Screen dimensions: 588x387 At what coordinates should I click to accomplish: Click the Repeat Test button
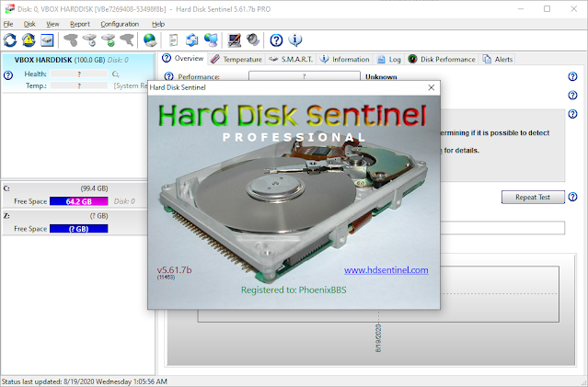tap(533, 197)
